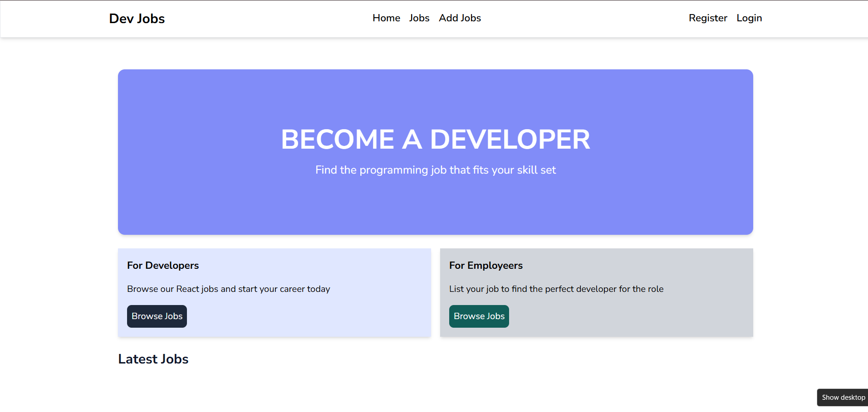Viewport: 868px width, 412px height.
Task: Select the employer job listing description text
Action: point(556,289)
